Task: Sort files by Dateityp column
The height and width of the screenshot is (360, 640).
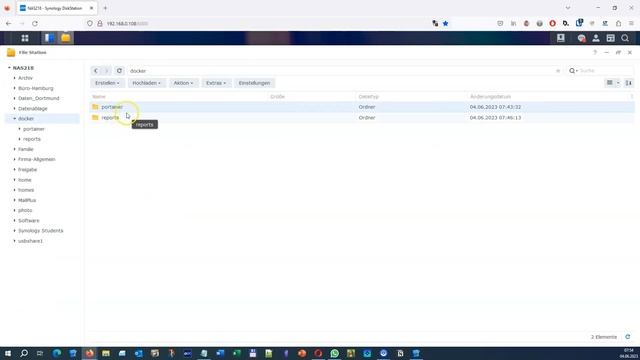Action: (x=369, y=97)
